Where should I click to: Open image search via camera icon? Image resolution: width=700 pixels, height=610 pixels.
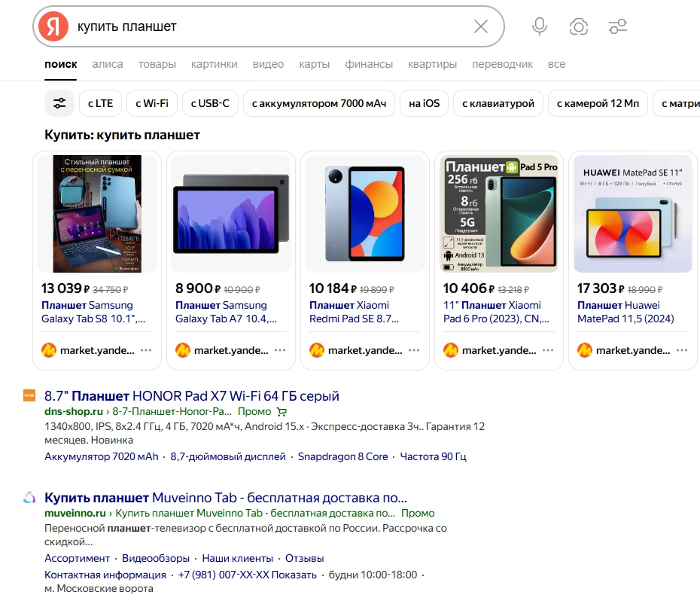tap(578, 27)
